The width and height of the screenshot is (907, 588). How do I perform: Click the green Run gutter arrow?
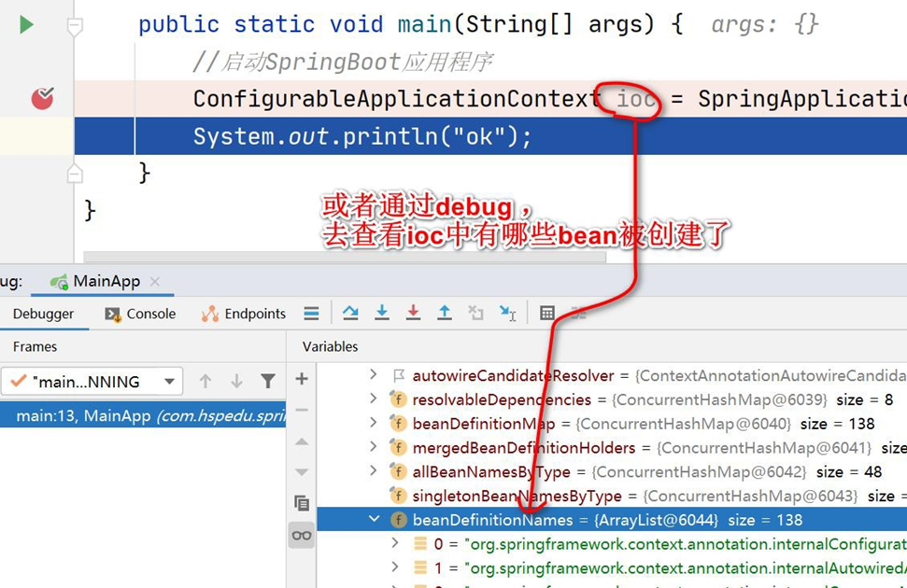coord(26,24)
